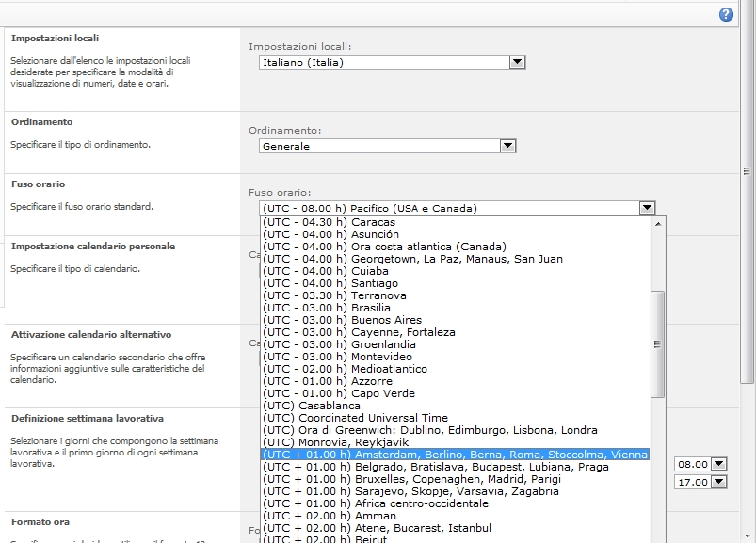Click the Fuso orario combo box showing Pacifico
This screenshot has height=543, width=756.
(442, 206)
